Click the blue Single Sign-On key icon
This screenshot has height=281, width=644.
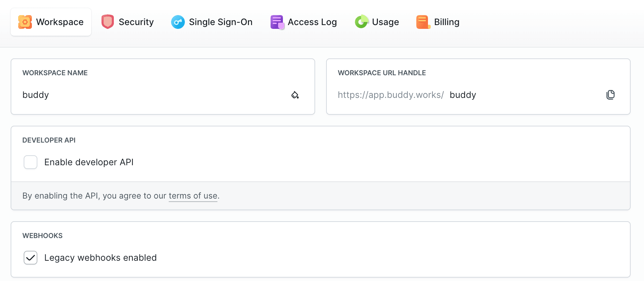click(x=178, y=22)
